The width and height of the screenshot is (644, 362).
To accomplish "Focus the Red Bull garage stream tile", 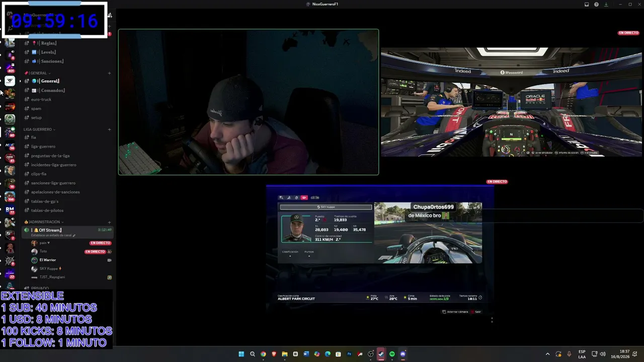I will [x=511, y=102].
